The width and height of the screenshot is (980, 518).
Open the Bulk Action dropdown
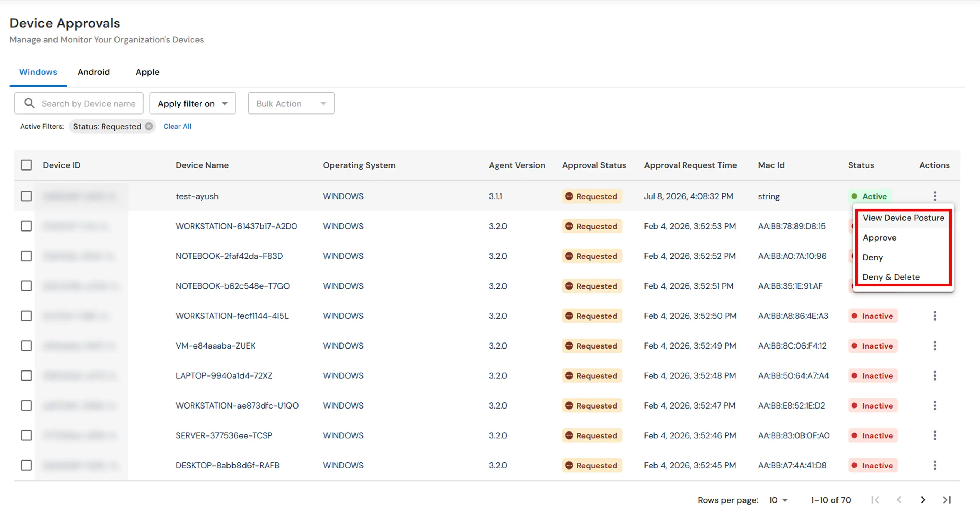[x=291, y=103]
